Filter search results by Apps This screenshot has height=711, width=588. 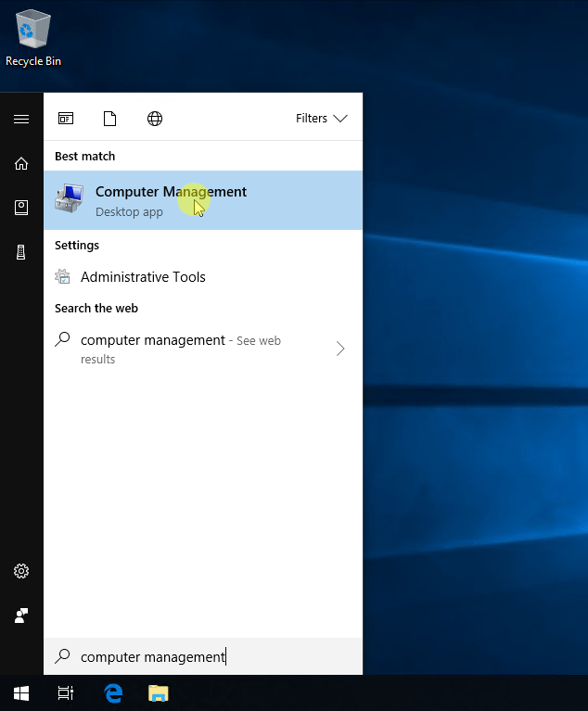pos(66,119)
